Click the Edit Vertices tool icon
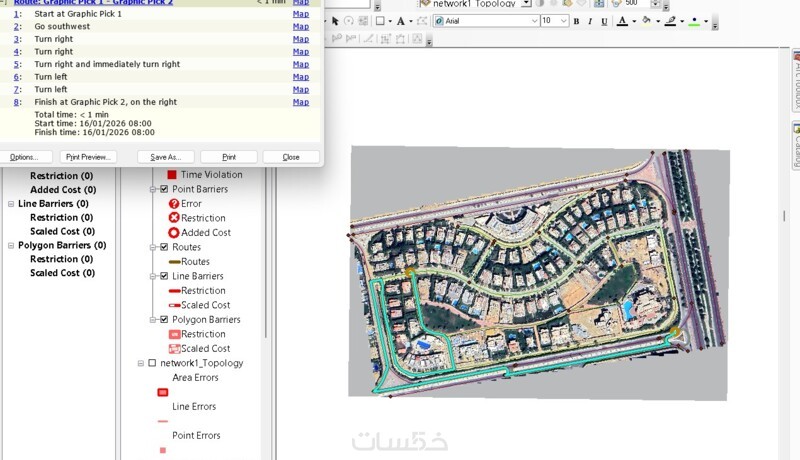This screenshot has width=800, height=460. [x=422, y=21]
